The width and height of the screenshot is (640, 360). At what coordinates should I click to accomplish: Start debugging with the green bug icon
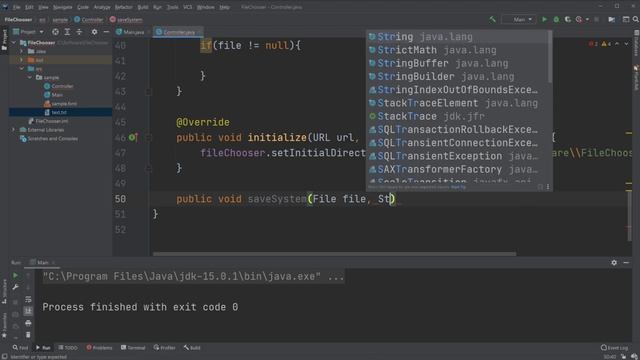click(556, 19)
